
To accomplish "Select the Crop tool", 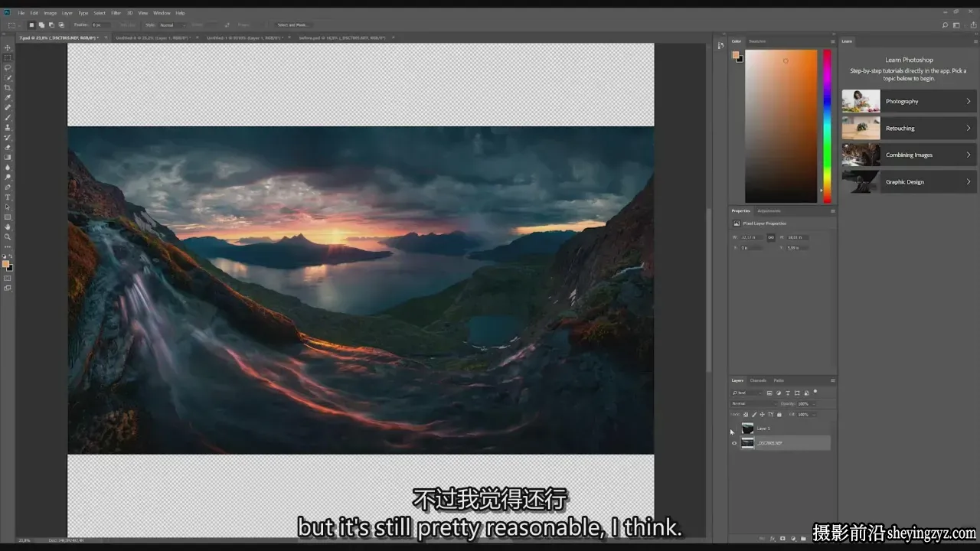I will pyautogui.click(x=8, y=87).
